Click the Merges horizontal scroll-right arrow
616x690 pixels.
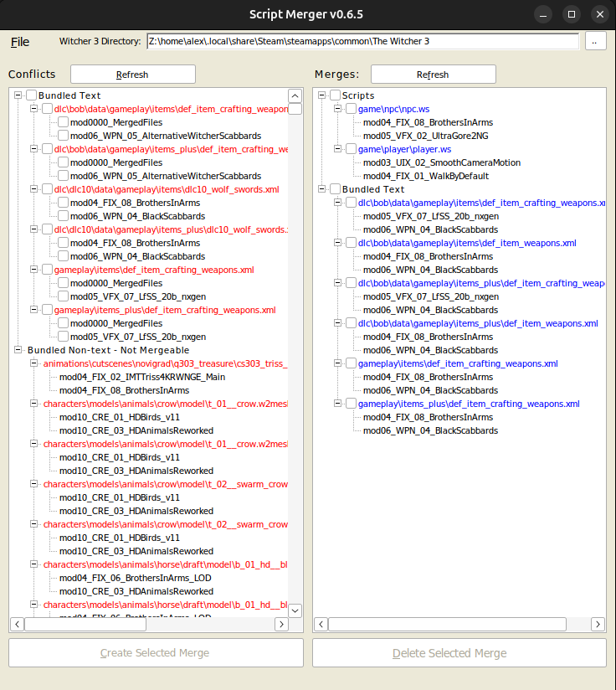pyautogui.click(x=598, y=624)
